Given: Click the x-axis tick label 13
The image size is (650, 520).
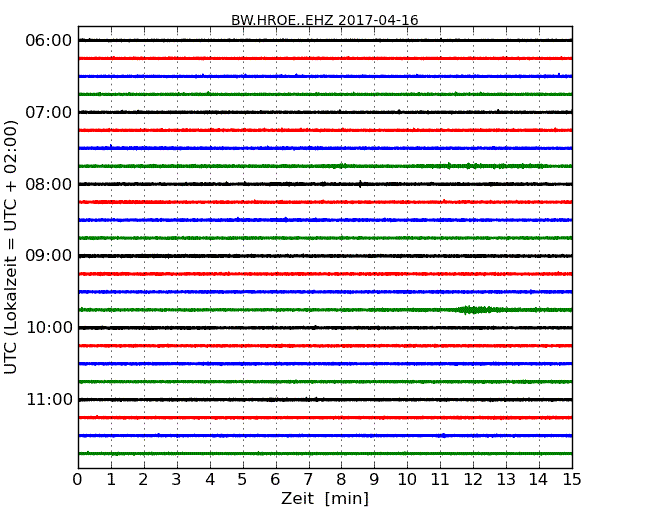Looking at the screenshot, I should point(506,480).
